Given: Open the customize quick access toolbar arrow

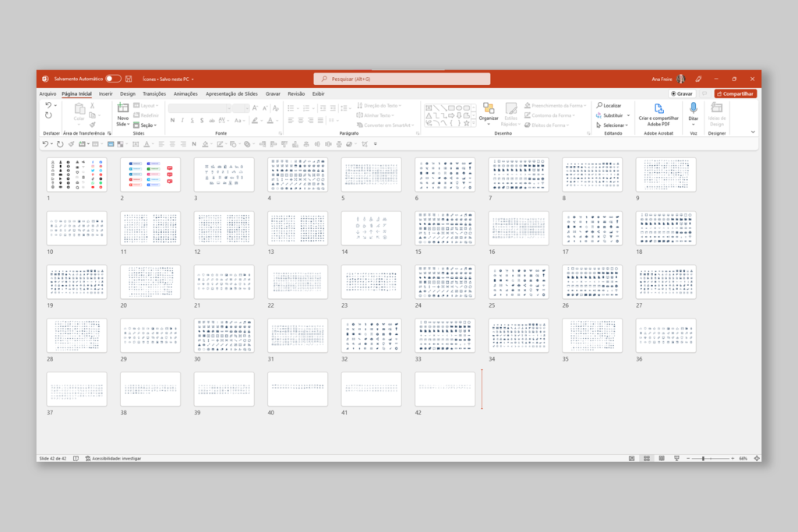Looking at the screenshot, I should 376,144.
